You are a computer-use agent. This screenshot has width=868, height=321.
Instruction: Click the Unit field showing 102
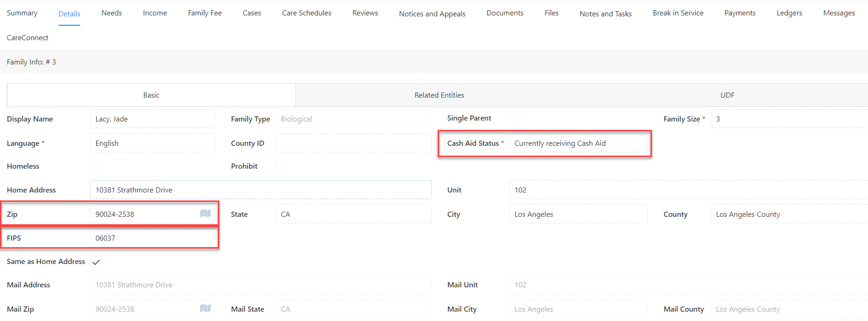688,190
